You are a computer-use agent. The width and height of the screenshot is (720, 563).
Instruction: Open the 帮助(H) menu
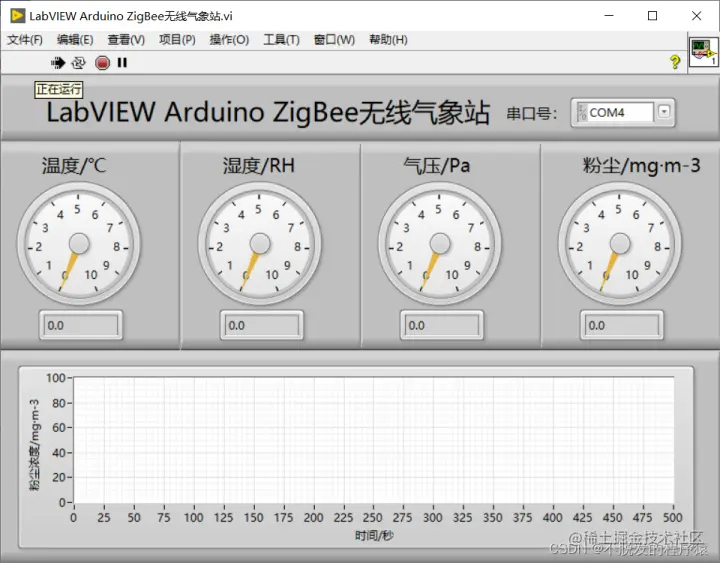388,40
